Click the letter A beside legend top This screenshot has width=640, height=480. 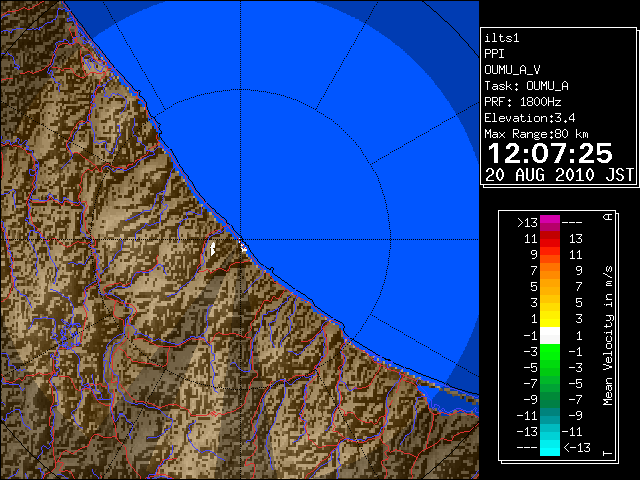[x=608, y=217]
